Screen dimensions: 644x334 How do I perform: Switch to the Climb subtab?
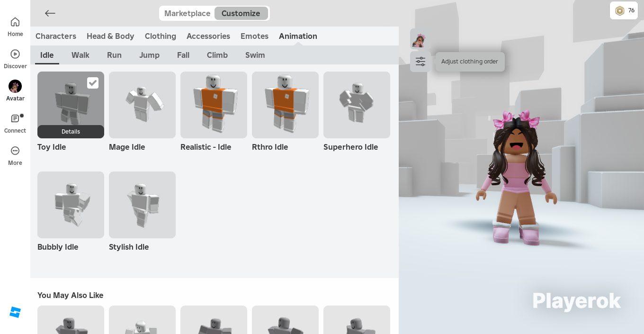217,55
